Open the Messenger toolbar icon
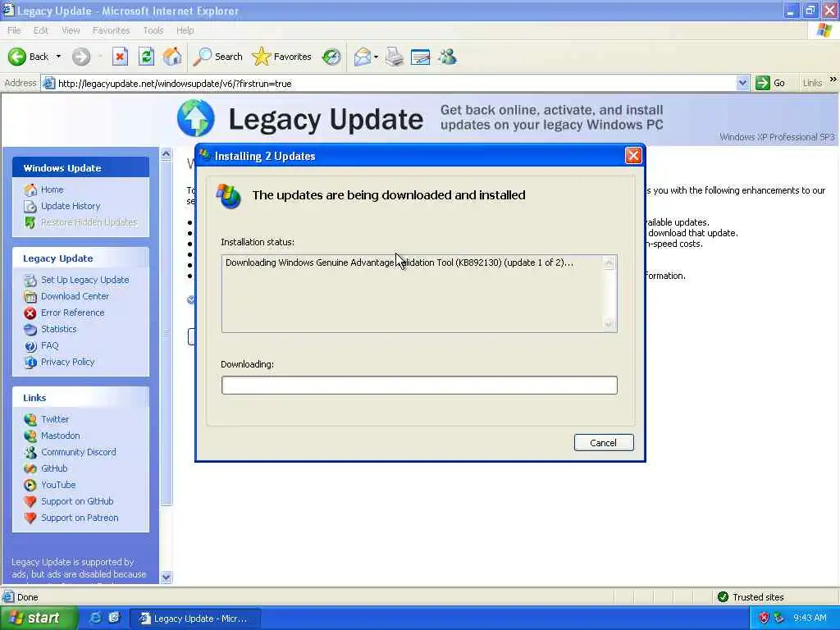The height and width of the screenshot is (630, 840). point(447,57)
